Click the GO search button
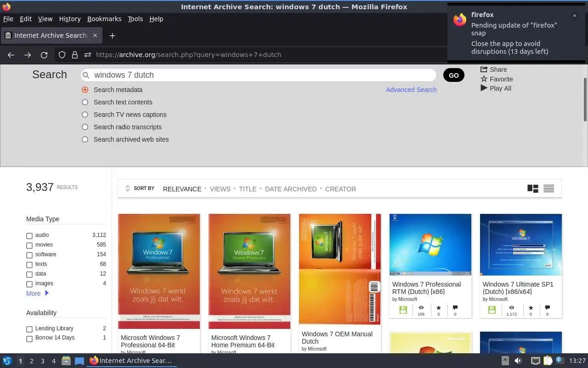588x368 pixels. click(454, 75)
